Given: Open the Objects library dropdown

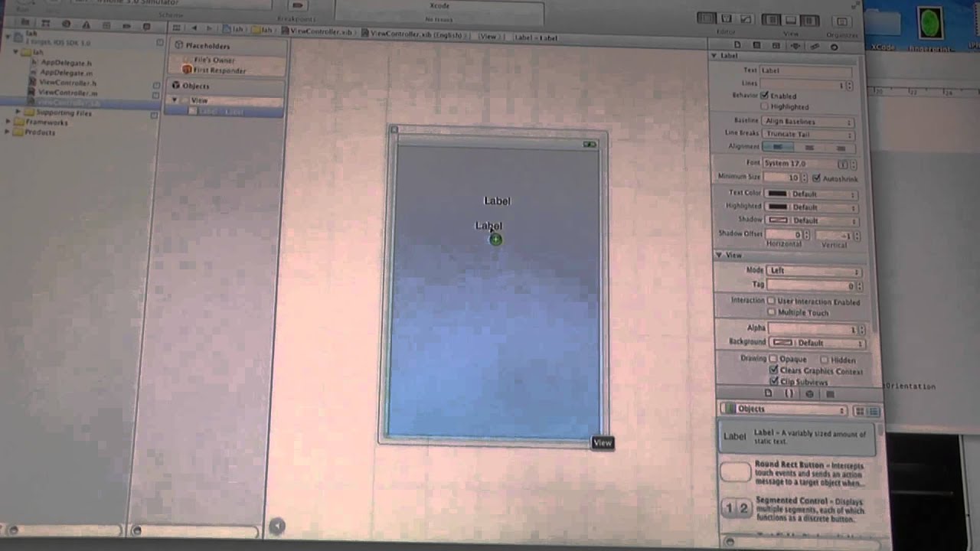Looking at the screenshot, I should coord(784,409).
